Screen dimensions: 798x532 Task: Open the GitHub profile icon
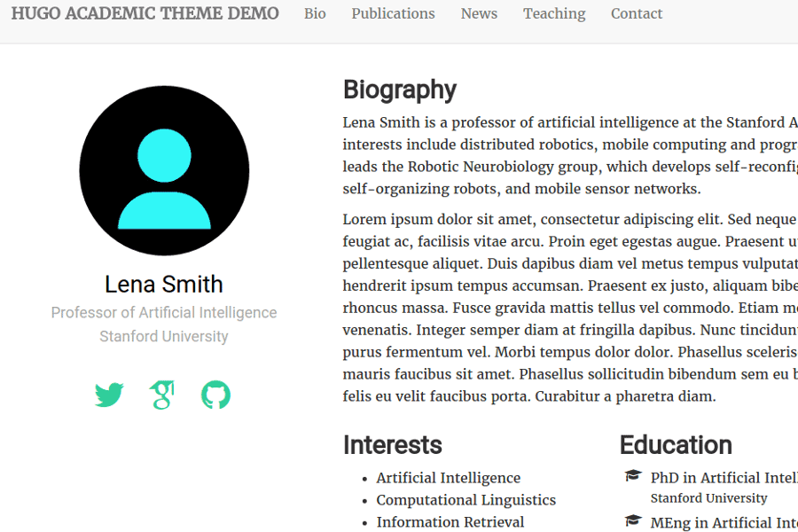pyautogui.click(x=215, y=395)
